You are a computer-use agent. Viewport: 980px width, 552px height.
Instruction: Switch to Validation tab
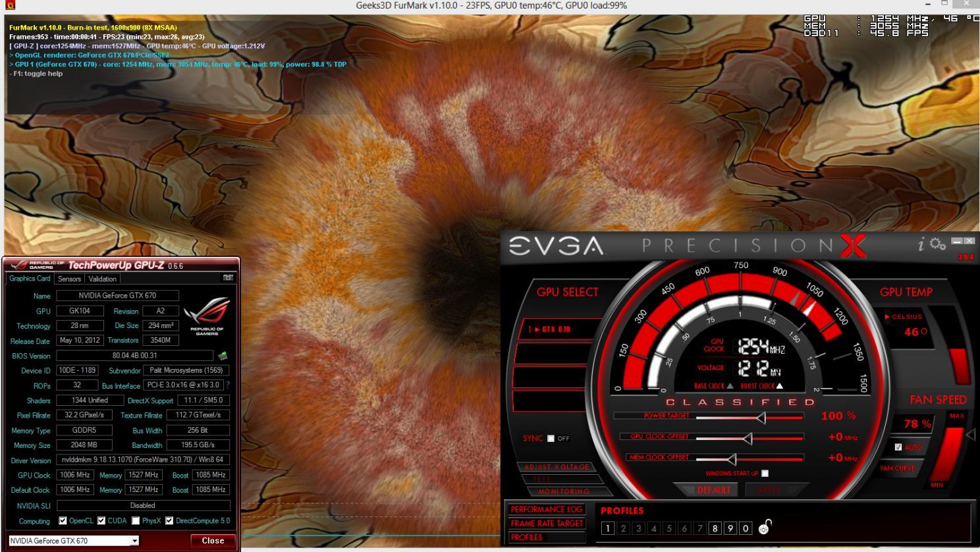click(x=102, y=279)
